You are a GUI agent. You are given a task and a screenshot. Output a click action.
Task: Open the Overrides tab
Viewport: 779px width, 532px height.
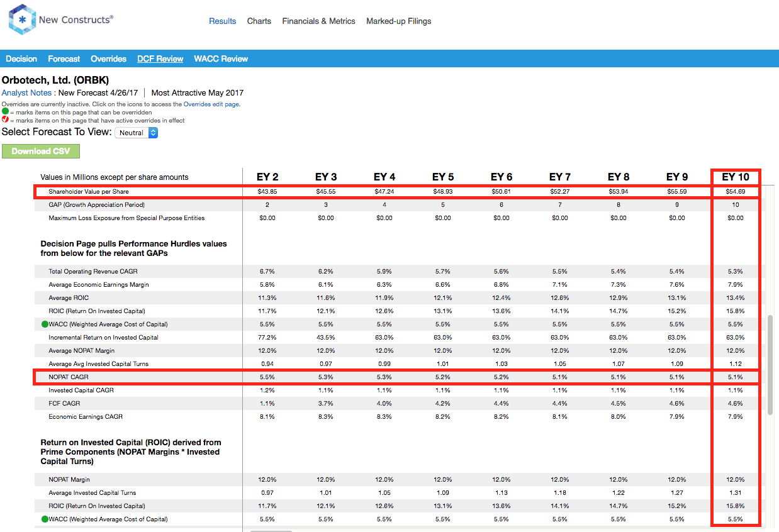[109, 58]
